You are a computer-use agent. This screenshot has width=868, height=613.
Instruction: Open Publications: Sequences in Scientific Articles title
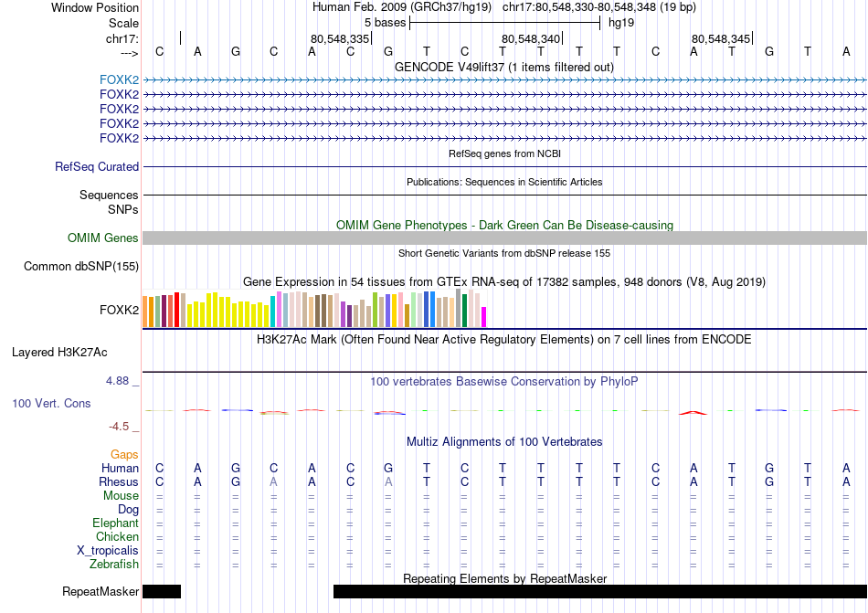(x=504, y=182)
